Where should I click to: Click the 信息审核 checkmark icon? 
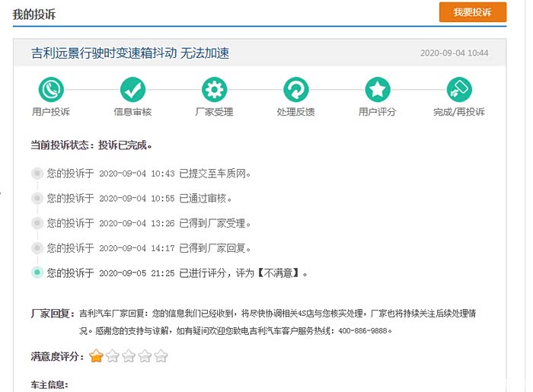tap(132, 90)
